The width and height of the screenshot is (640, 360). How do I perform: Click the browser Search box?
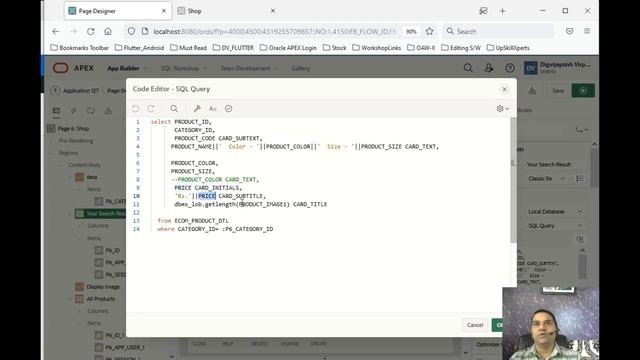[498, 31]
